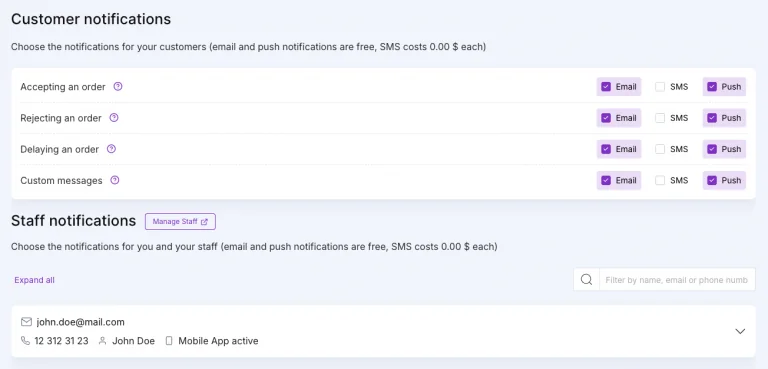Click the Accepting an order label
This screenshot has height=369, width=768.
point(63,87)
